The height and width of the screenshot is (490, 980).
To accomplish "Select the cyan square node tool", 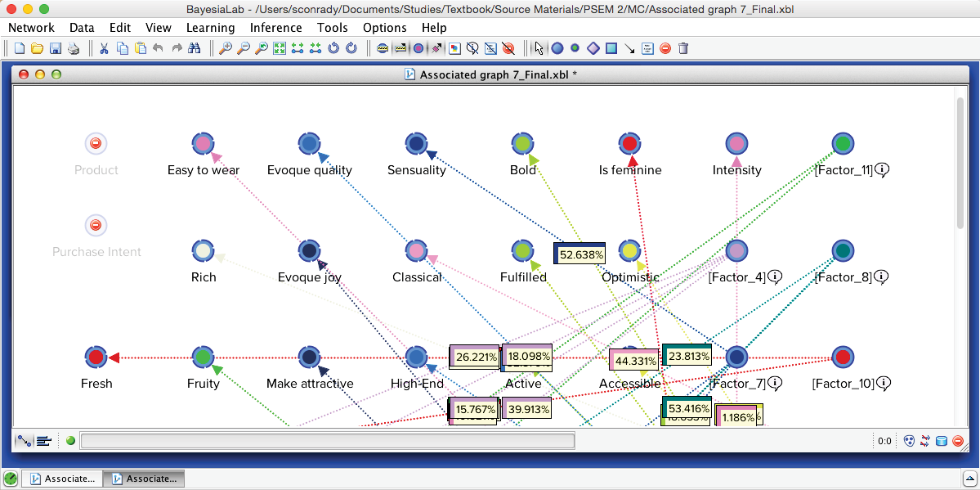I will coord(611,48).
